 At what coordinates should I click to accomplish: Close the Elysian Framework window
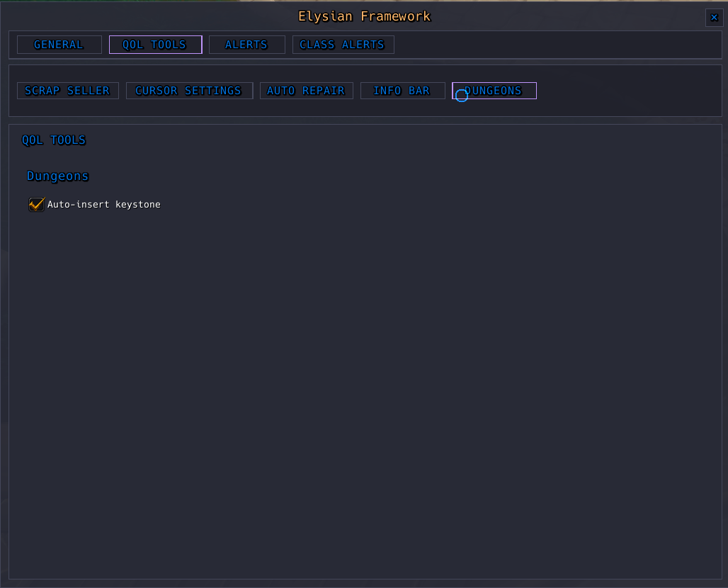click(x=714, y=18)
